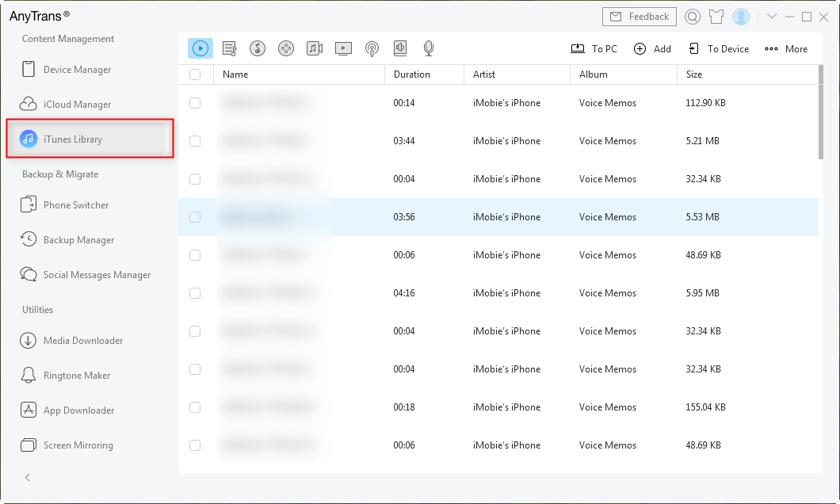
Task: Open Media Downloader utility
Action: pyautogui.click(x=71, y=341)
